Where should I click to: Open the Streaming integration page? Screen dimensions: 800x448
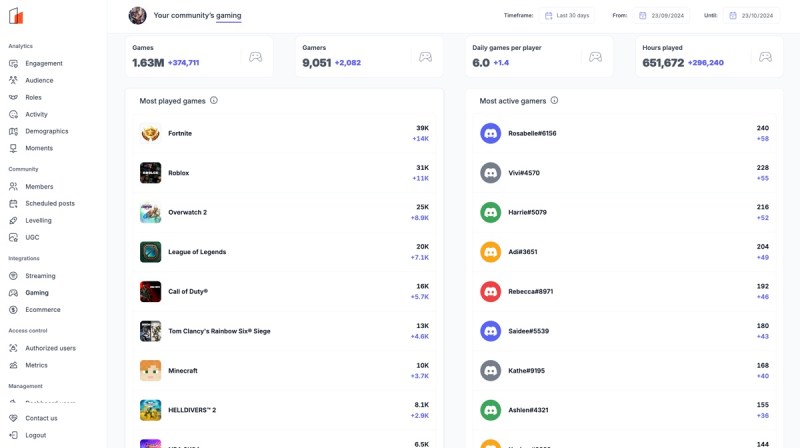(40, 276)
